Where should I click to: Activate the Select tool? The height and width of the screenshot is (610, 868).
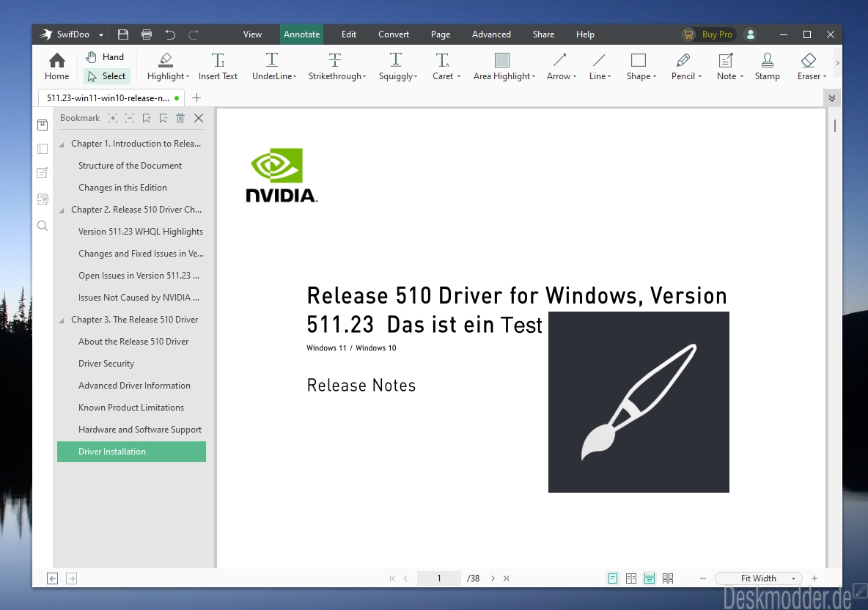(x=107, y=76)
